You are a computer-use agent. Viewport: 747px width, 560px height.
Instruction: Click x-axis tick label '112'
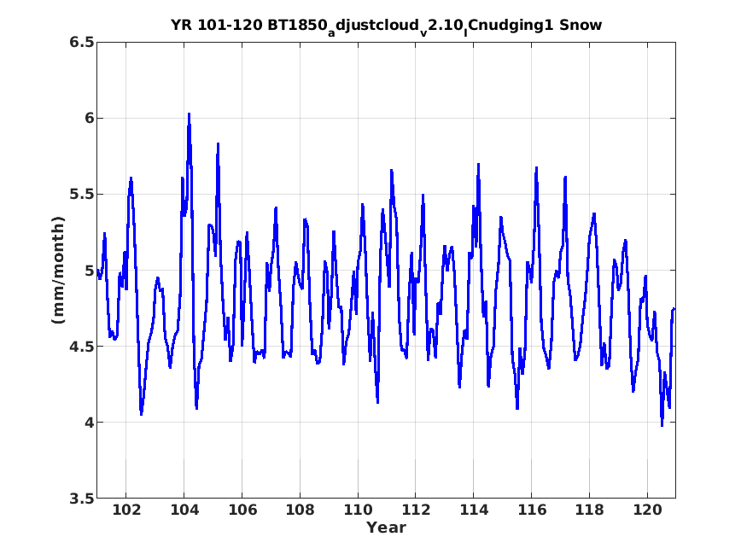tap(416, 510)
